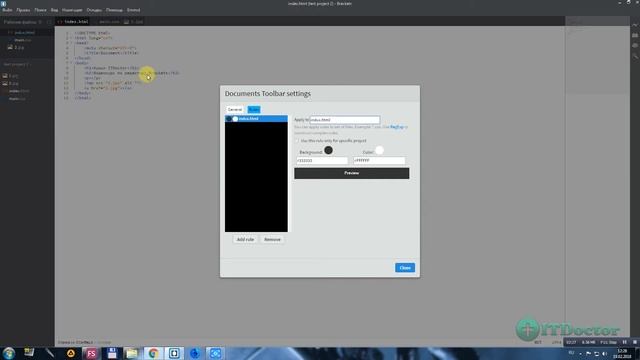Screen dimensions: 640x360
Task: Open 1.jpg in the project file tree
Action: pyautogui.click(x=13, y=76)
